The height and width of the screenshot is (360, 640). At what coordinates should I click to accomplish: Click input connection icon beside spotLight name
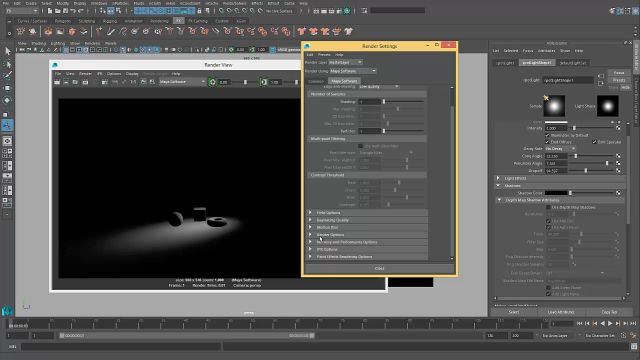click(601, 76)
